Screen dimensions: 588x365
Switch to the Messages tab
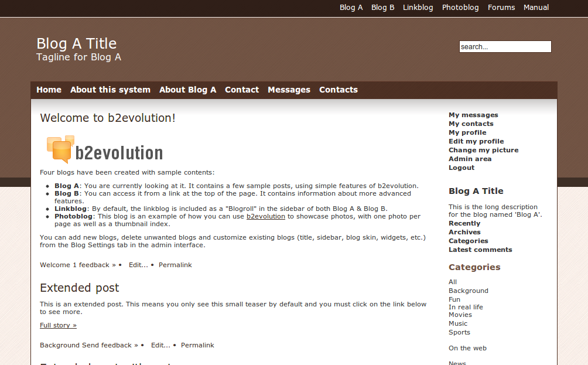(x=289, y=90)
